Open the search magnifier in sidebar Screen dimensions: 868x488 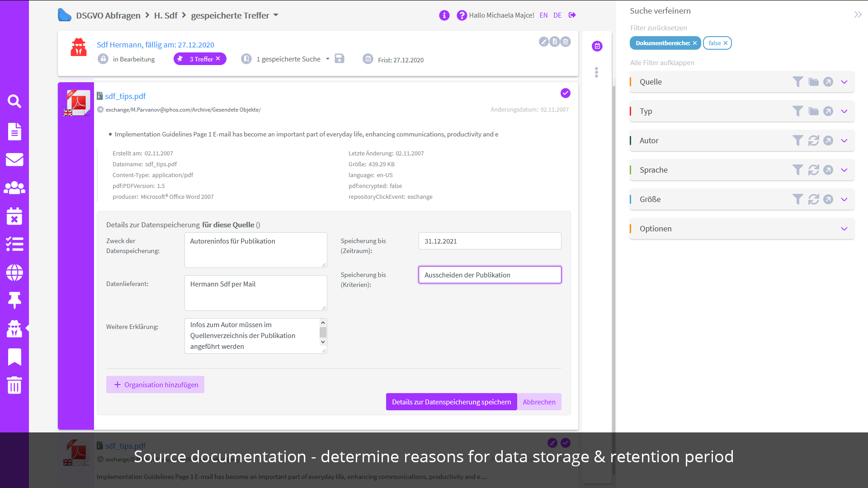coord(14,101)
